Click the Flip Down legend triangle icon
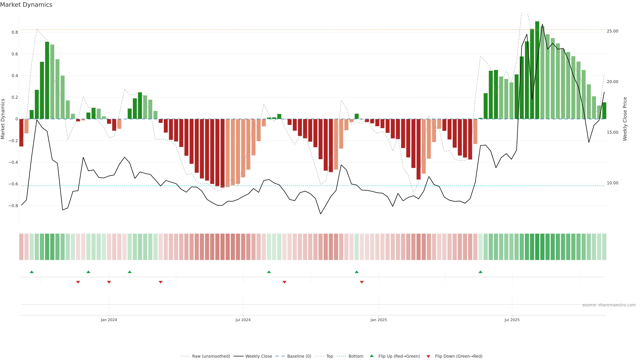Screen dimensions: 644x362 (428, 356)
